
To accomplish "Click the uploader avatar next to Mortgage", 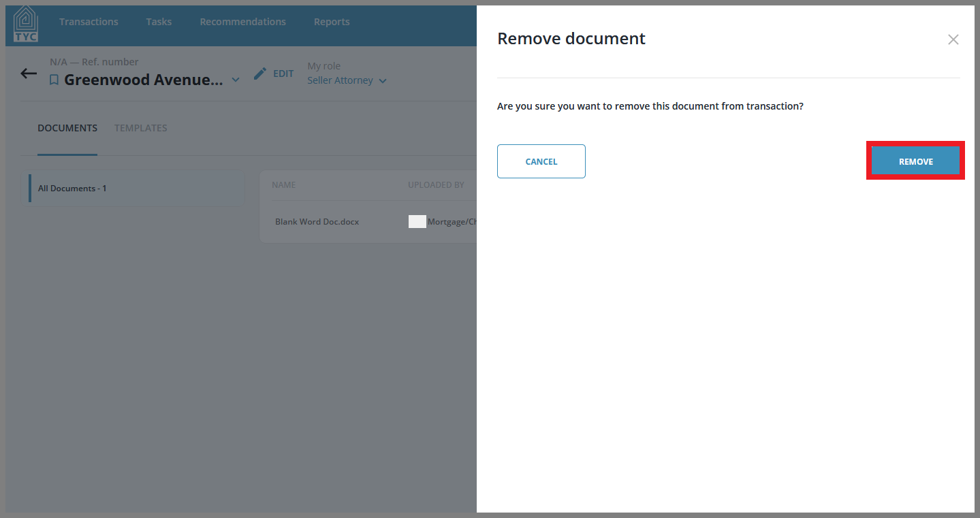I will point(417,222).
